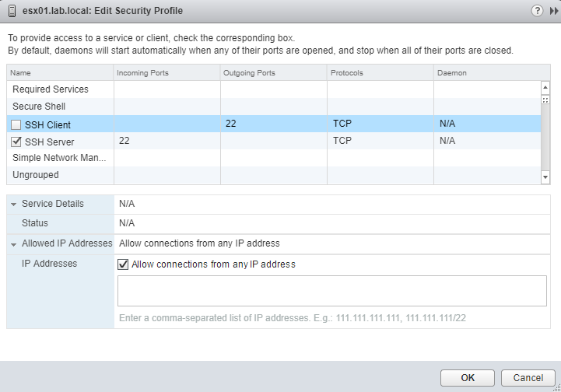Select the Simple Network Management group row

[x=59, y=158]
